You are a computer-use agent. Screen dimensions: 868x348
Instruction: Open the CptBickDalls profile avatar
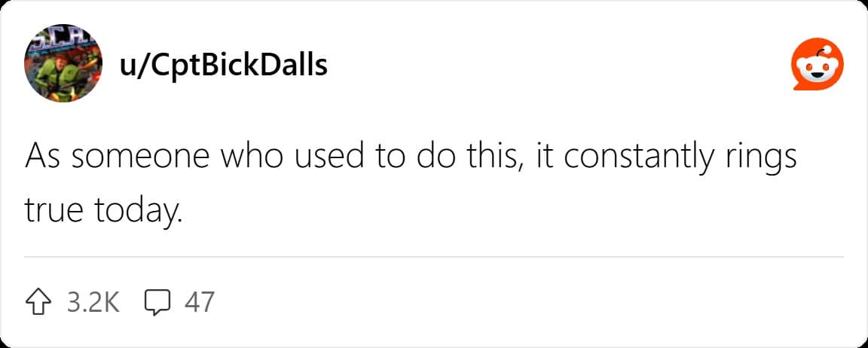63,63
